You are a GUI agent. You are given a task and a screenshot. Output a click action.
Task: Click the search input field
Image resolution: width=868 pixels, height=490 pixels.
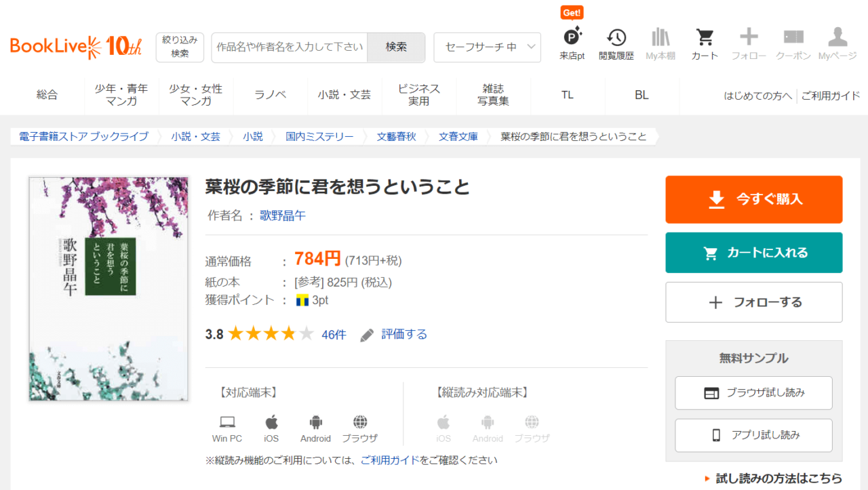[x=290, y=47]
